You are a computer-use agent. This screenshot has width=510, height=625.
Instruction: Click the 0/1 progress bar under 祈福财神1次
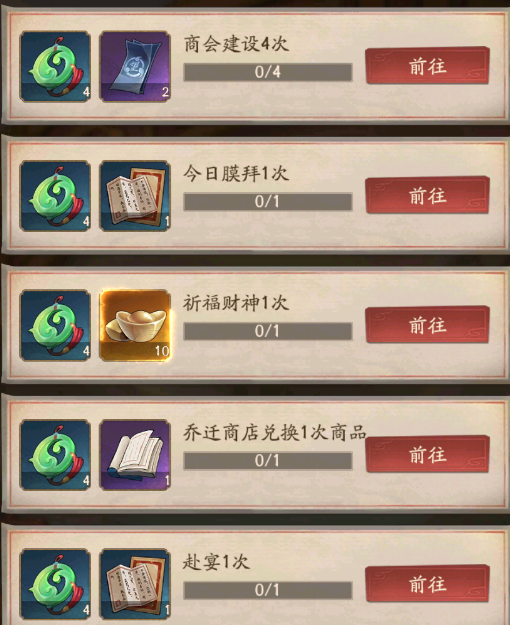(x=268, y=331)
